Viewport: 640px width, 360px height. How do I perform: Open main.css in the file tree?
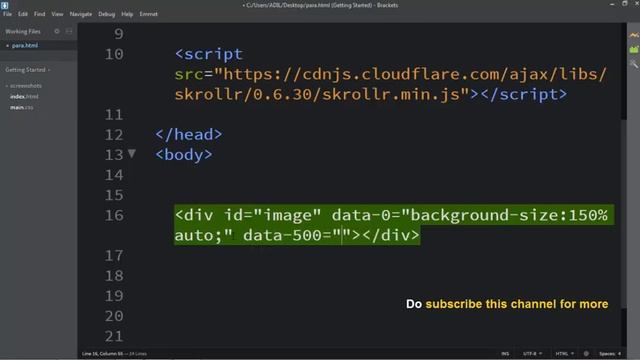pos(22,107)
